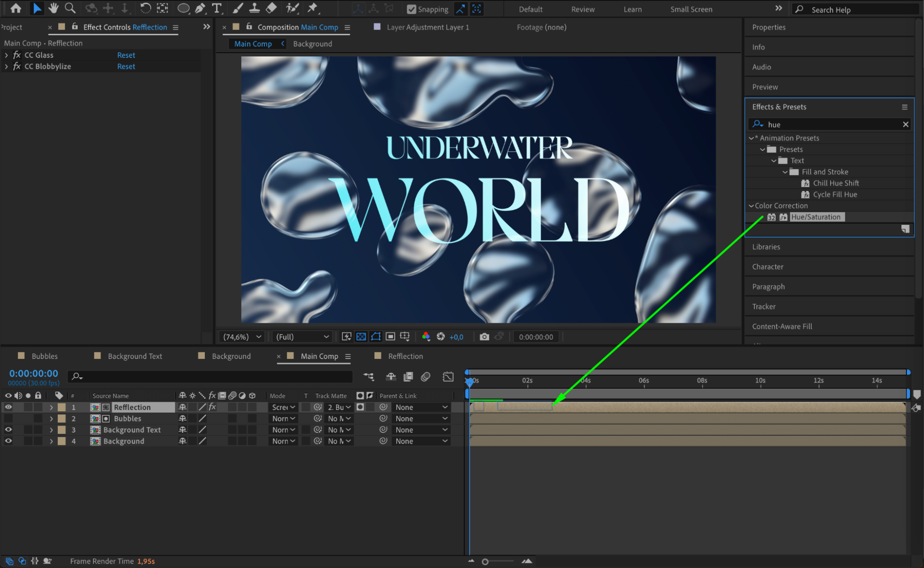This screenshot has height=568, width=924.
Task: Enable or disable the Snapping checkbox
Action: [411, 9]
